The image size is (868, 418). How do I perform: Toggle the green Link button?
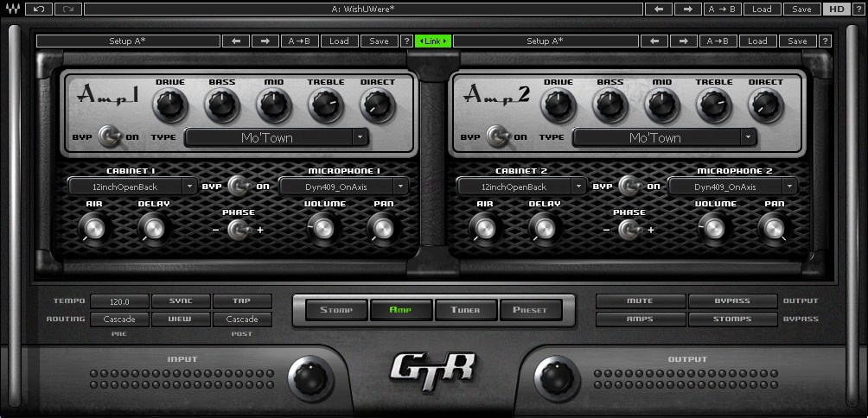click(x=433, y=41)
